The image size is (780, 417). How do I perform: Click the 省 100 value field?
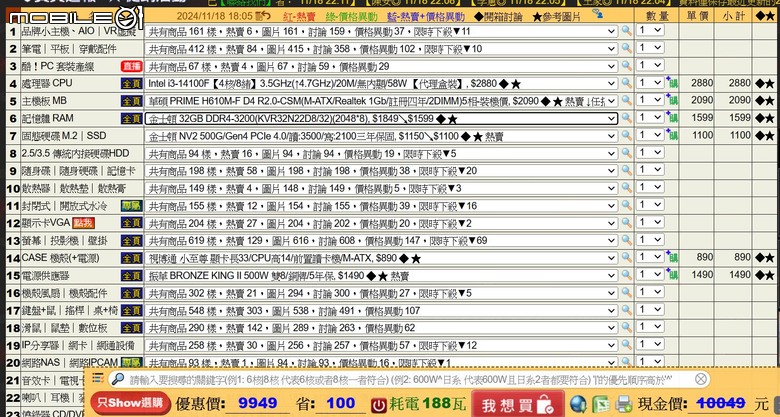point(340,403)
